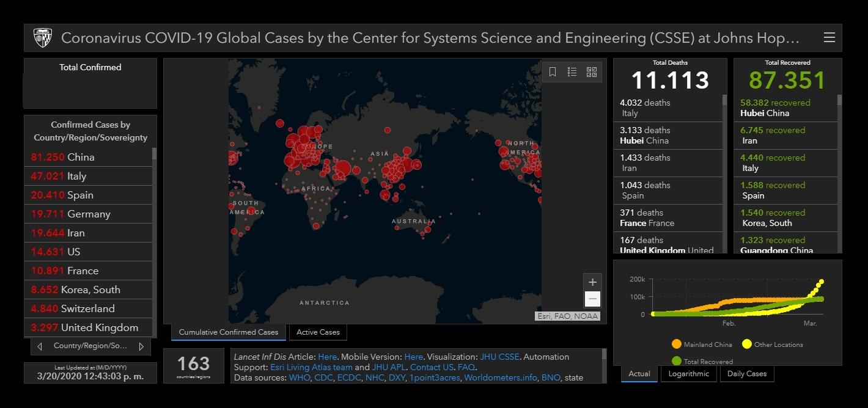Go to next country list with right arrow
The width and height of the screenshot is (868, 408).
pos(141,346)
